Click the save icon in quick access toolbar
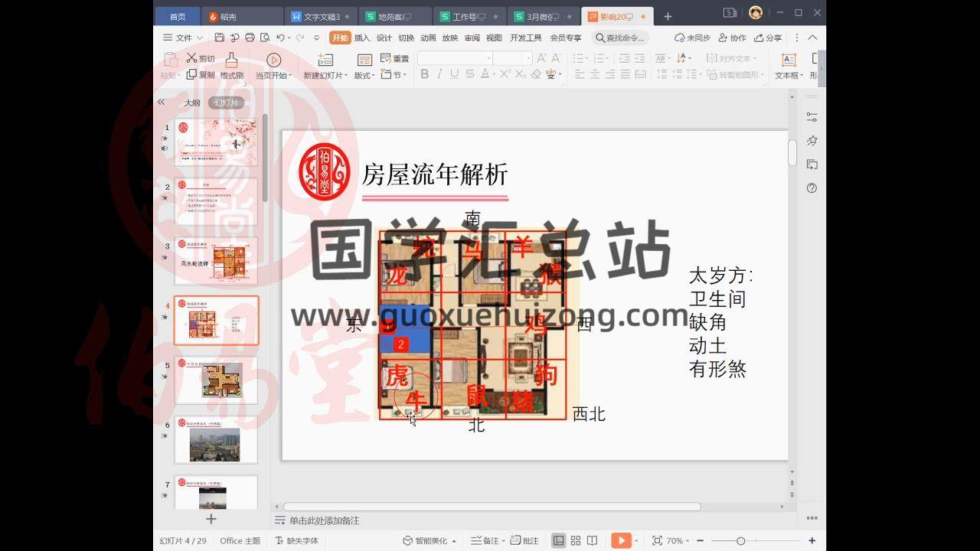Viewport: 980px width, 551px height. [x=220, y=37]
